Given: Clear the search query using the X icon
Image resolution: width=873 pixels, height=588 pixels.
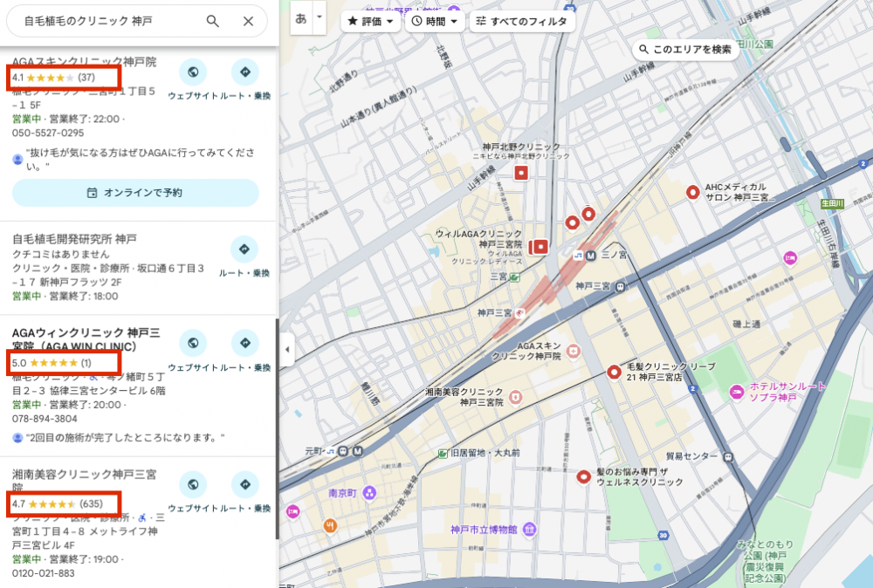Looking at the screenshot, I should click(247, 19).
